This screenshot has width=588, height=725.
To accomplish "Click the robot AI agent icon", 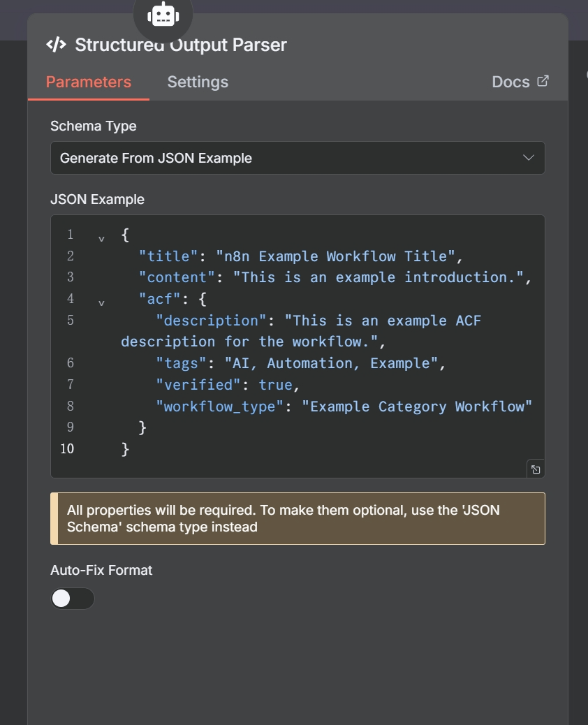I will [163, 14].
